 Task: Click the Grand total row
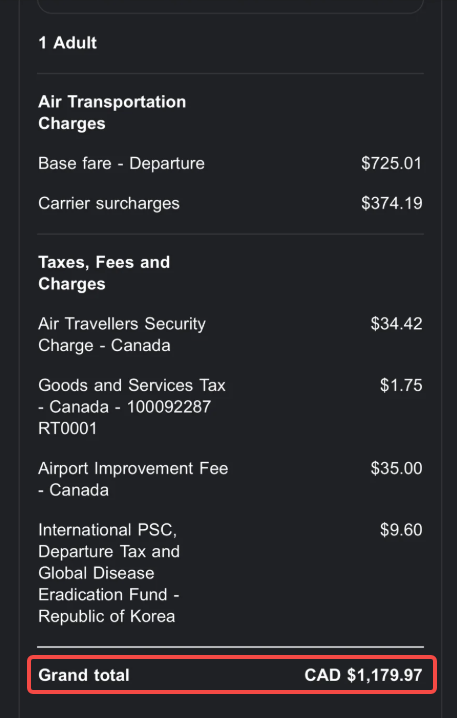232,675
